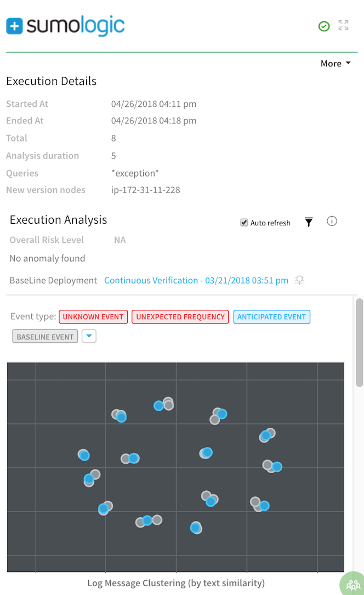The width and height of the screenshot is (364, 595).
Task: Click the info circle icon
Action: pyautogui.click(x=332, y=221)
